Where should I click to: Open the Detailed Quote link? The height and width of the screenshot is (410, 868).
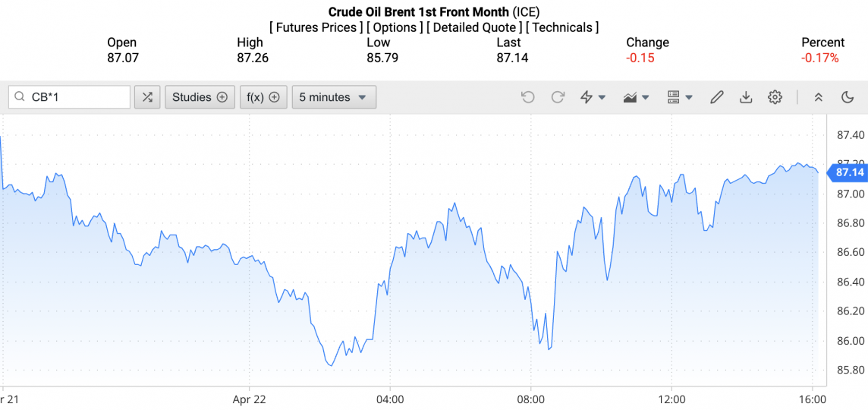click(x=474, y=27)
